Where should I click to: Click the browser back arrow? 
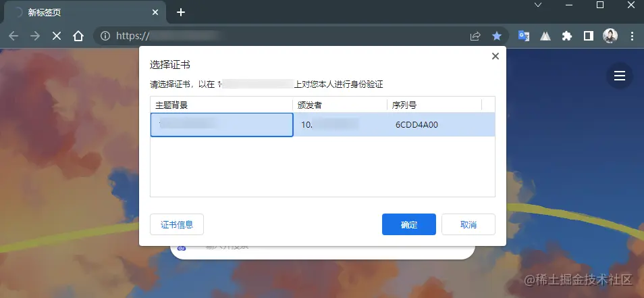point(14,36)
